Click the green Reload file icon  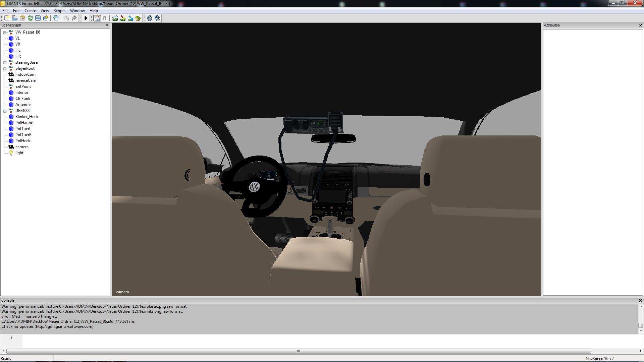coord(30,18)
